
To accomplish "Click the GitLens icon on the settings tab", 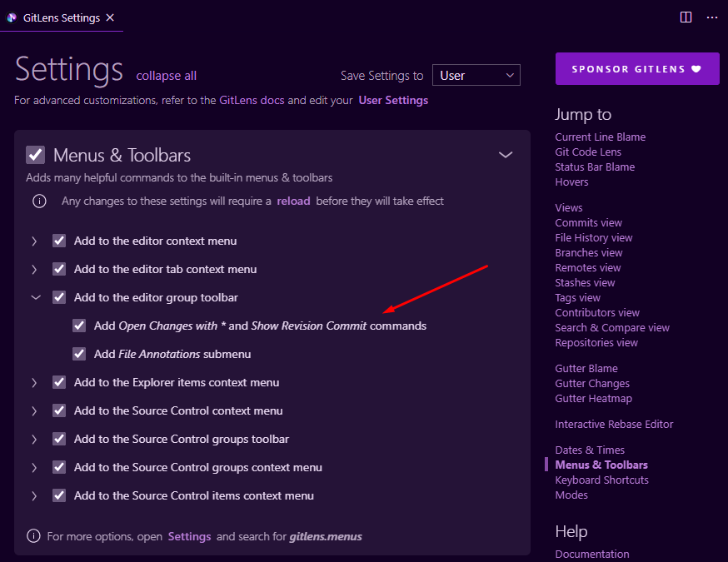I will [12, 17].
